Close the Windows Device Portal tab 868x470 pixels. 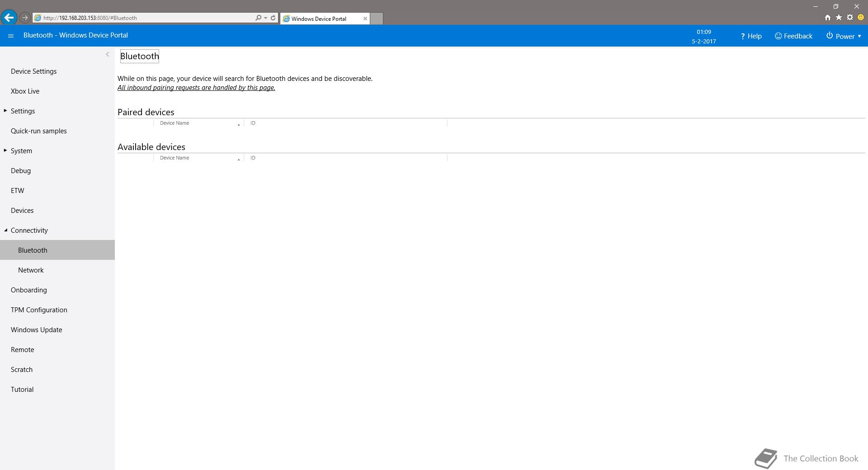[x=365, y=19]
